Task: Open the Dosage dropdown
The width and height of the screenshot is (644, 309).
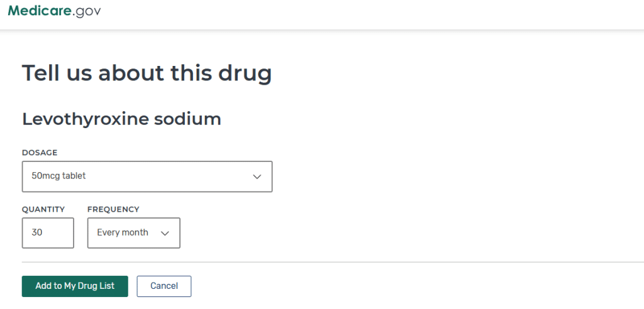Action: (x=147, y=176)
